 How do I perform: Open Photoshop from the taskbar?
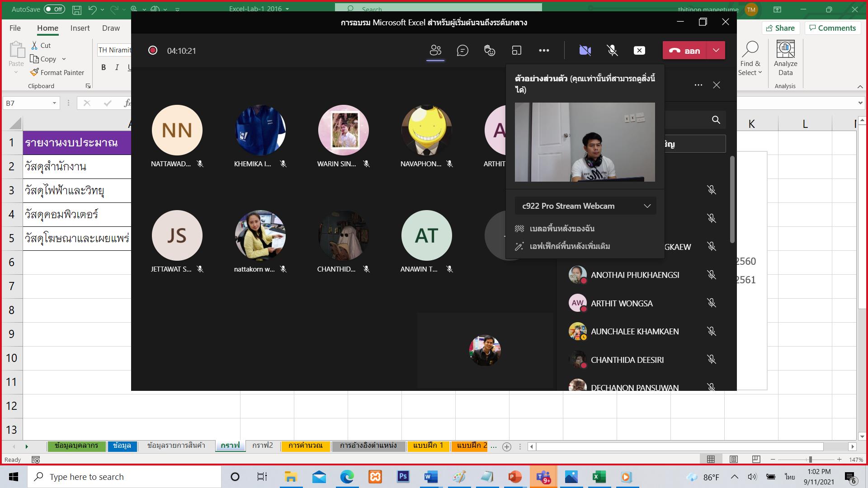coord(403,477)
